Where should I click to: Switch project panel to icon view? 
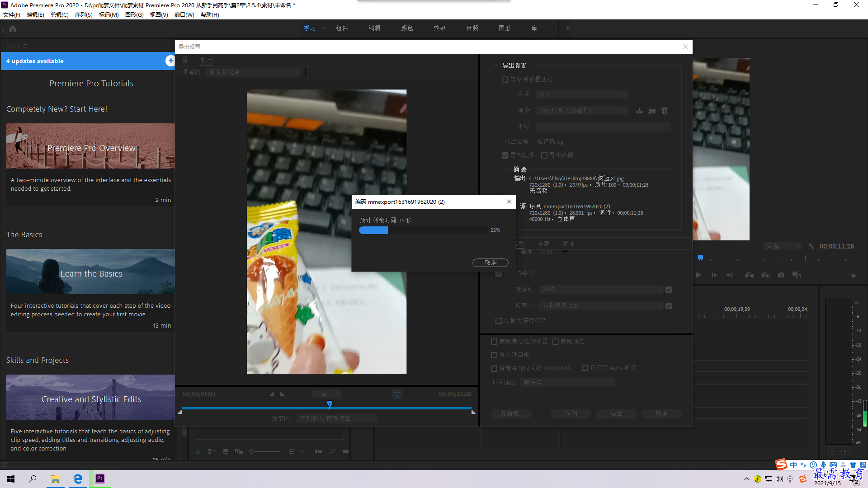[x=226, y=451]
